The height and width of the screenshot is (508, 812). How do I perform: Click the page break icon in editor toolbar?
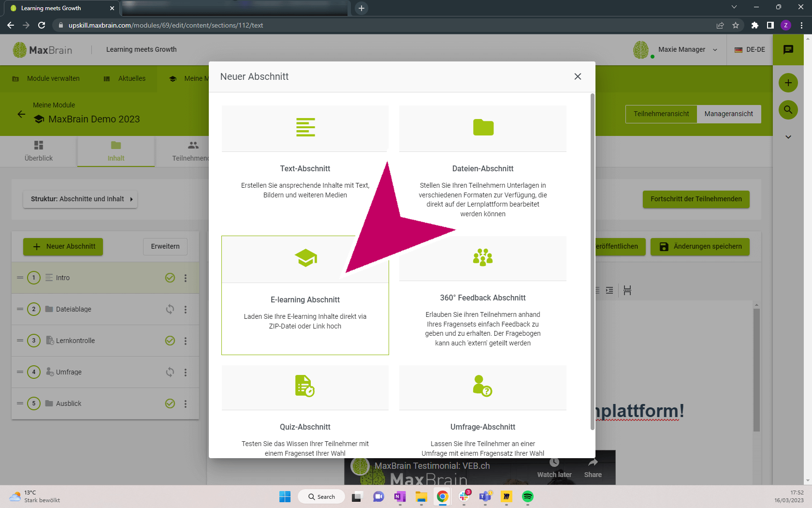tap(627, 290)
